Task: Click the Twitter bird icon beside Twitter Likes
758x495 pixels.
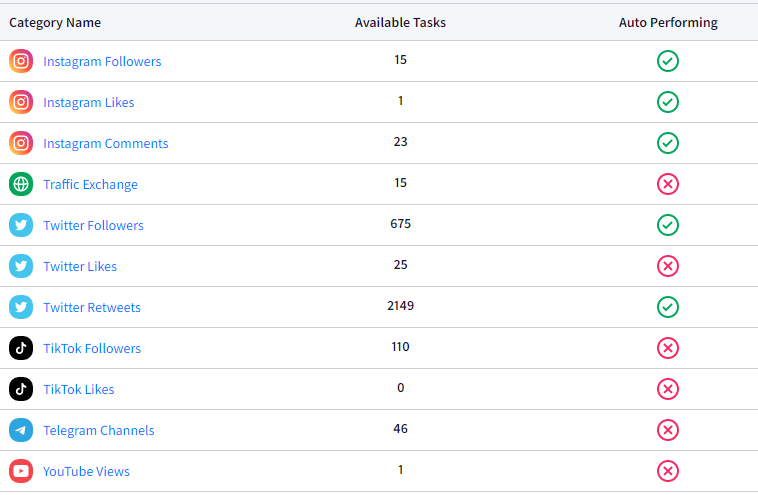Action: pyautogui.click(x=21, y=266)
